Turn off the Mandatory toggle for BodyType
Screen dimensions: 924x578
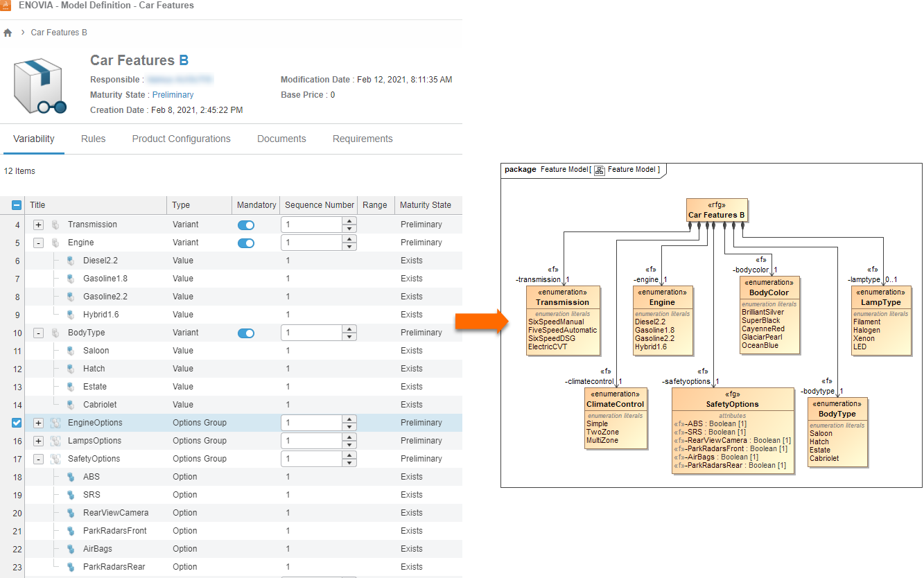point(246,332)
